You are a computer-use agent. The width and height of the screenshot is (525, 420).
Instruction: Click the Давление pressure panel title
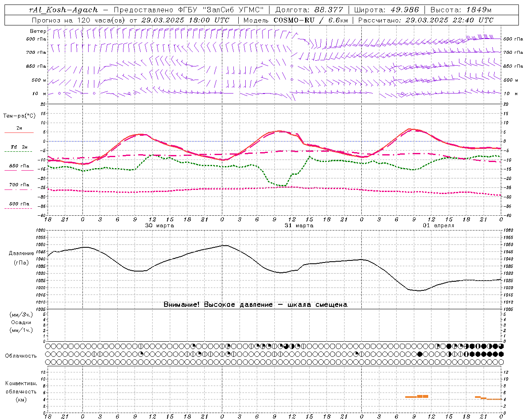coord(21,253)
